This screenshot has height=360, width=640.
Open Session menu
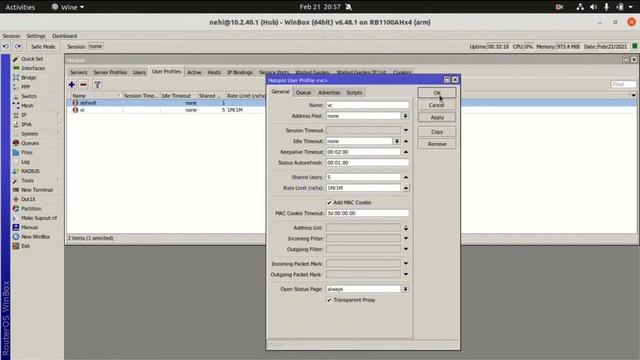[11, 36]
